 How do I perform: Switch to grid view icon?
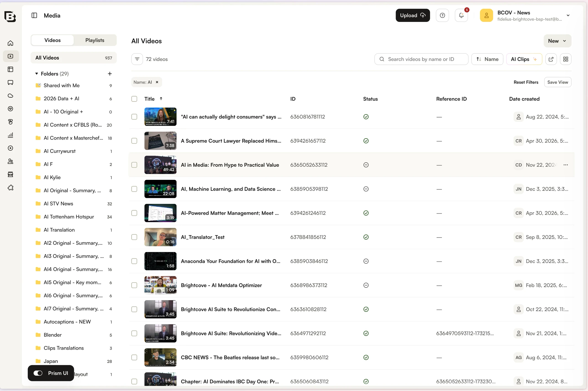[566, 59]
